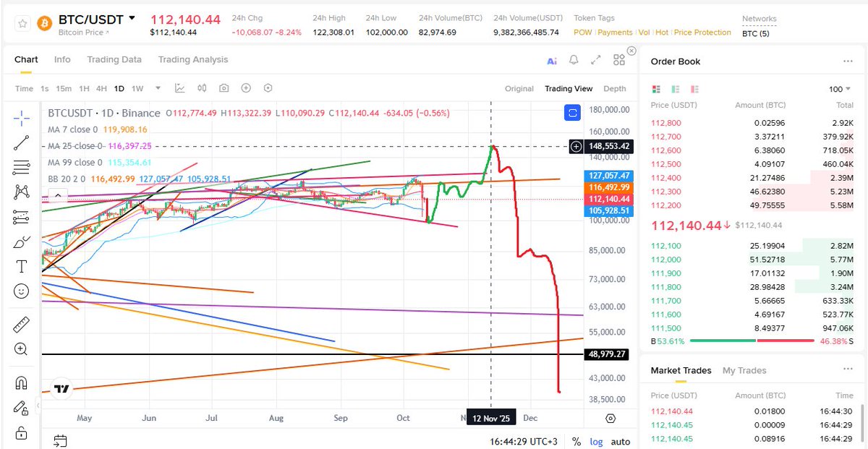Select the 4H timeframe

pyautogui.click(x=101, y=88)
